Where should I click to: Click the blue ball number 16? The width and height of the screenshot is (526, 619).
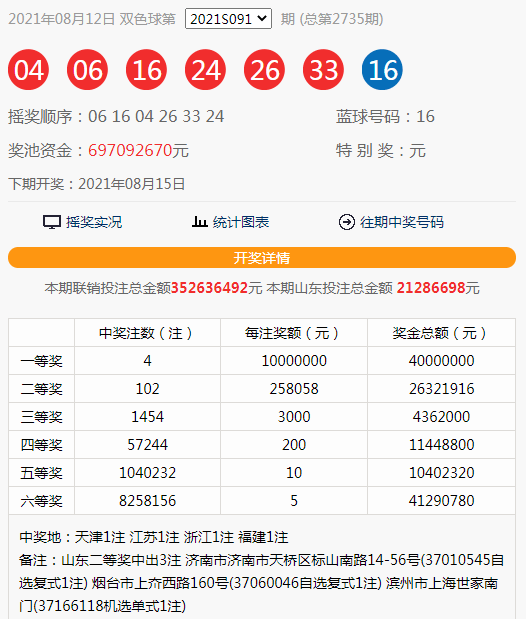click(382, 70)
